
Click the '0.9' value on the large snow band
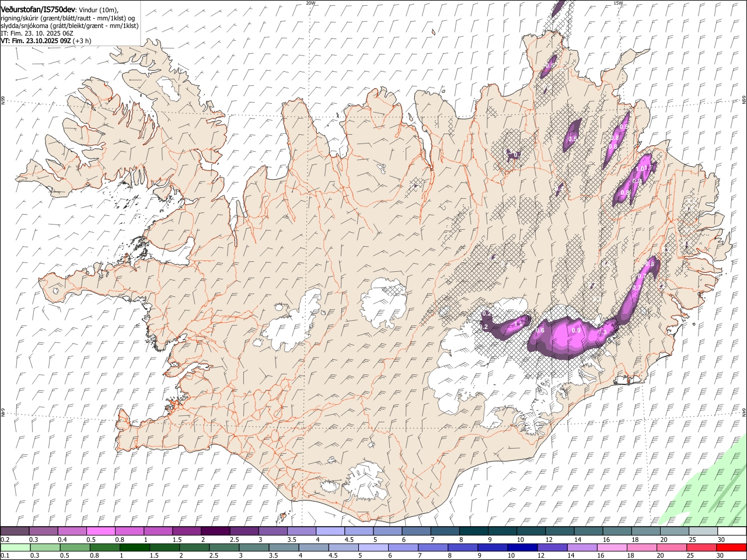tap(576, 330)
